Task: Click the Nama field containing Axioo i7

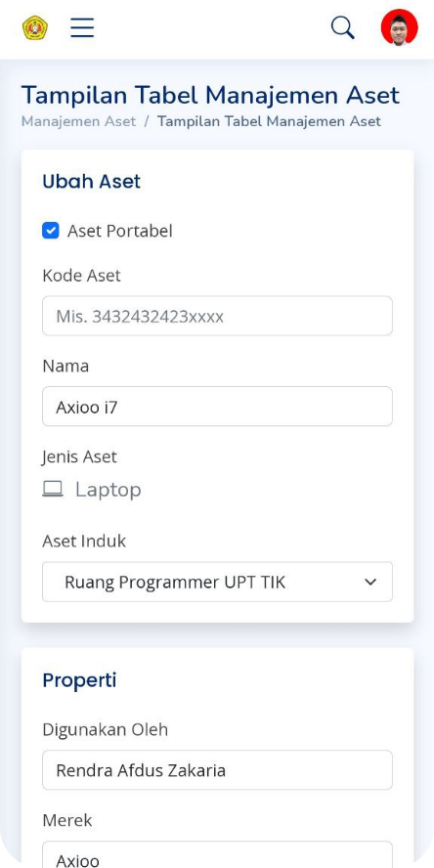Action: pos(217,407)
